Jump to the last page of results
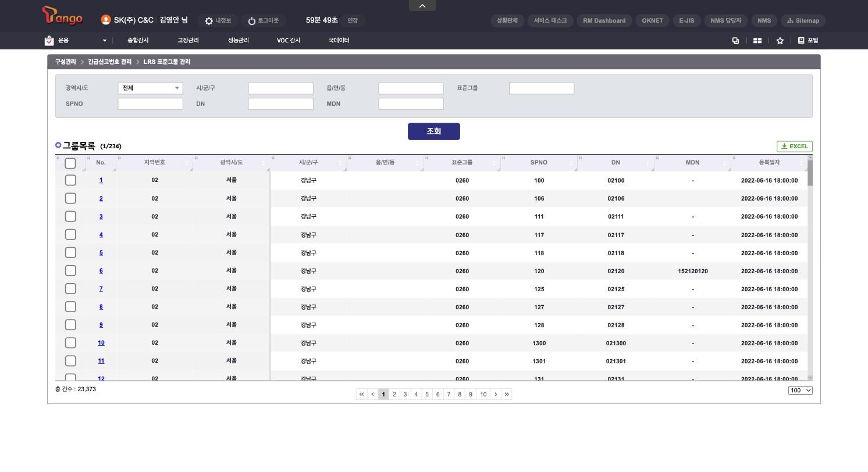Viewport: 868px width, 472px height. 507,394
